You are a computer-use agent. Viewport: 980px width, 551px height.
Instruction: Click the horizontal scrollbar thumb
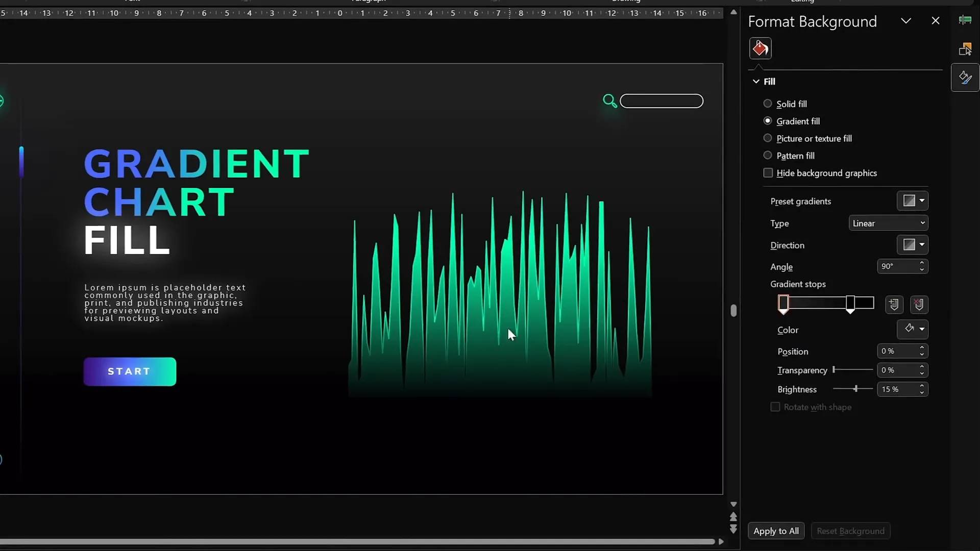coord(357,542)
